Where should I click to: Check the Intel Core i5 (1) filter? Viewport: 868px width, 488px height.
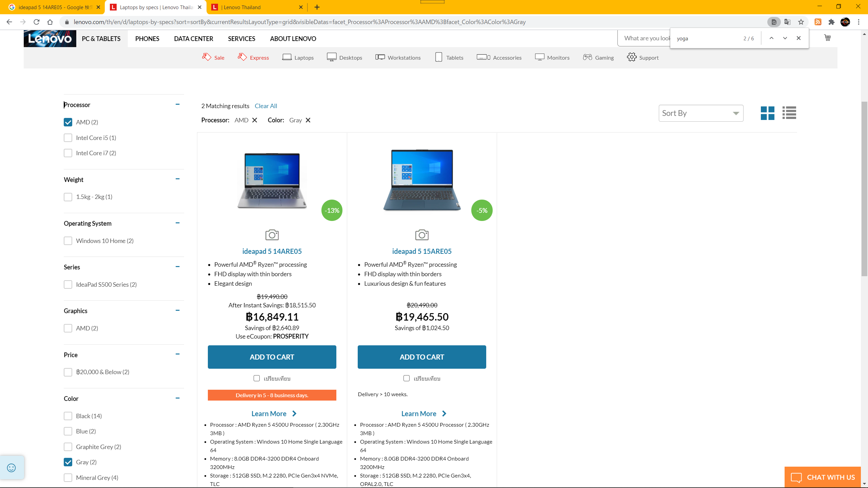pyautogui.click(x=68, y=138)
